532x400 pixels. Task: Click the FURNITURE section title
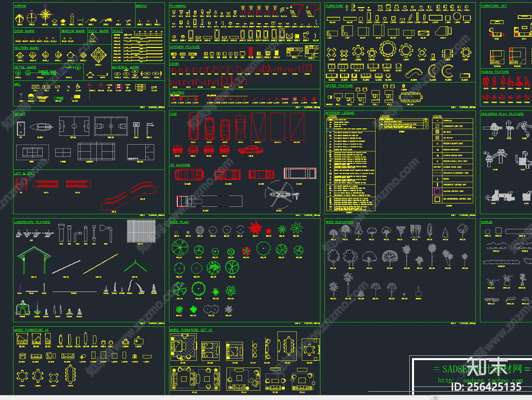click(x=334, y=6)
